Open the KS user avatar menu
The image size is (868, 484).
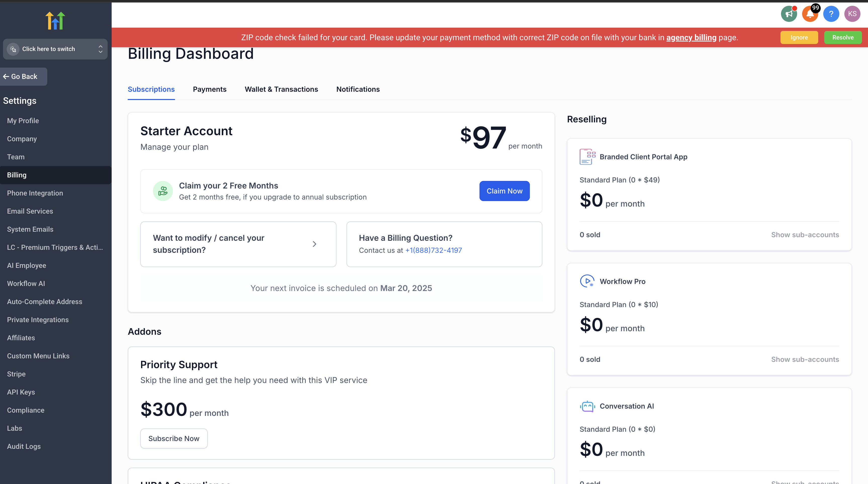point(852,14)
